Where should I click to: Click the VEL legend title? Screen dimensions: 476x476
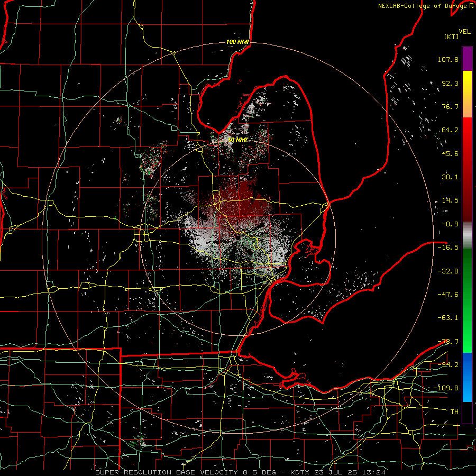click(464, 32)
